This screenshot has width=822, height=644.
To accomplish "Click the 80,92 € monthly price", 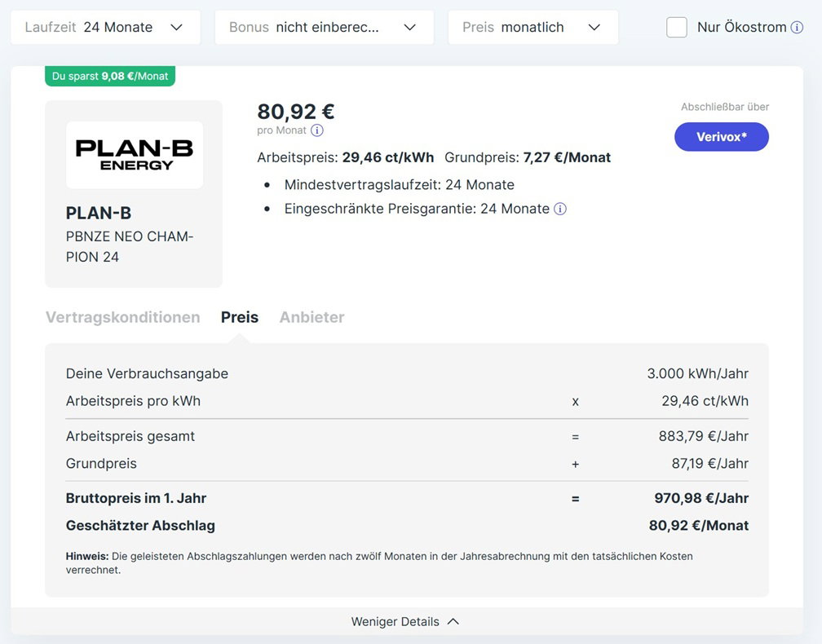I will tap(296, 112).
